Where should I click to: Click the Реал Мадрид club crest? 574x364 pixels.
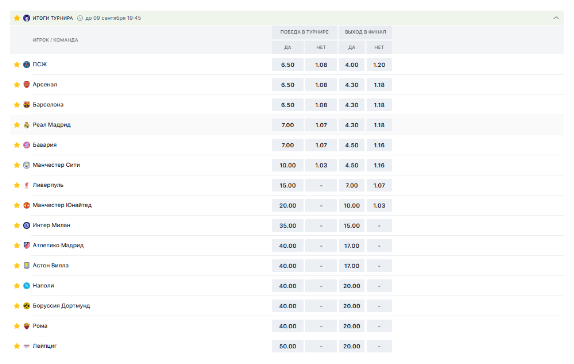[26, 125]
